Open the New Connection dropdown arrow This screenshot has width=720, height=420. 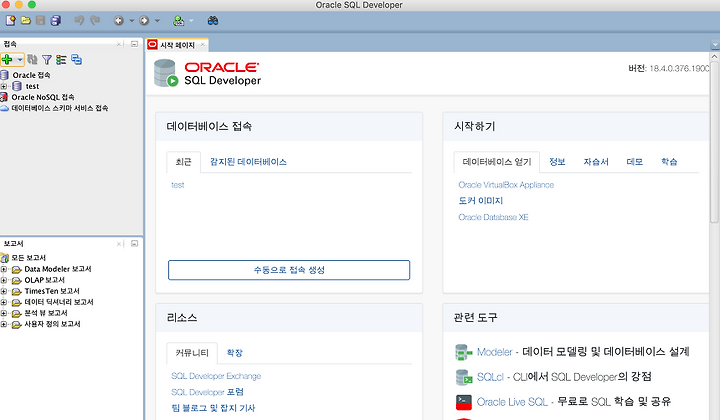coord(20,60)
